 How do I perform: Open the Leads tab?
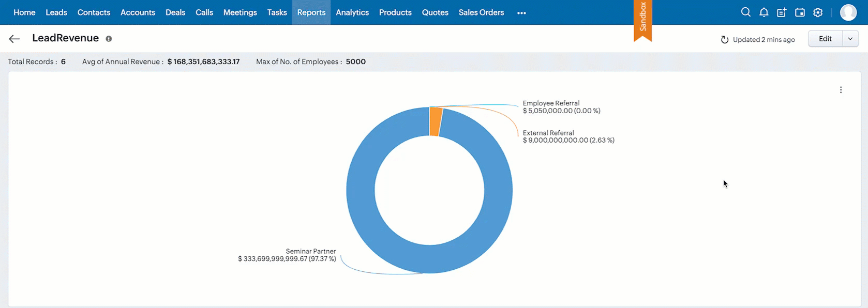click(56, 12)
